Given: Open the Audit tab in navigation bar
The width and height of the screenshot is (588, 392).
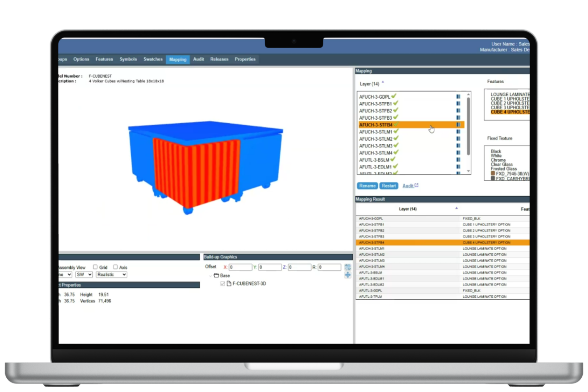Looking at the screenshot, I should click(198, 59).
